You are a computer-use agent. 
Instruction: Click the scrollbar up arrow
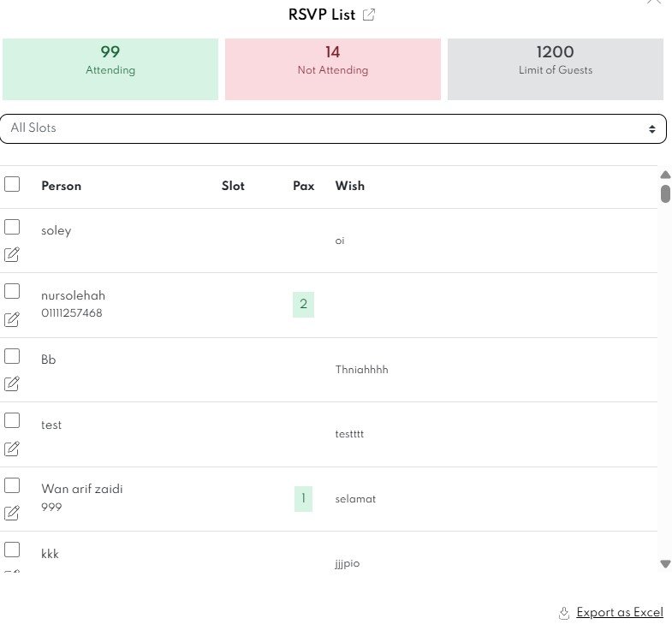click(665, 175)
